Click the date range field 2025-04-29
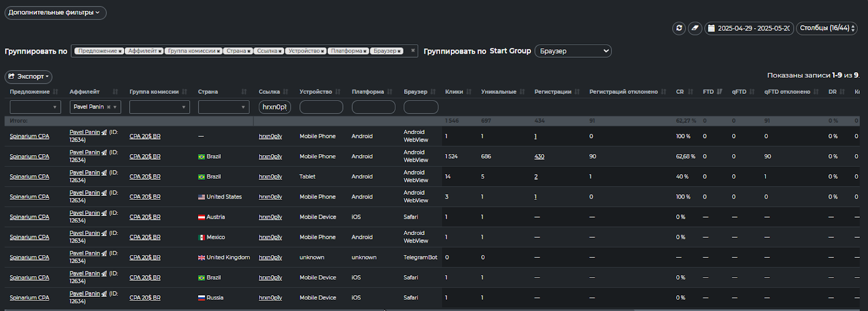Viewport: 868px width, 311px height. (753, 28)
